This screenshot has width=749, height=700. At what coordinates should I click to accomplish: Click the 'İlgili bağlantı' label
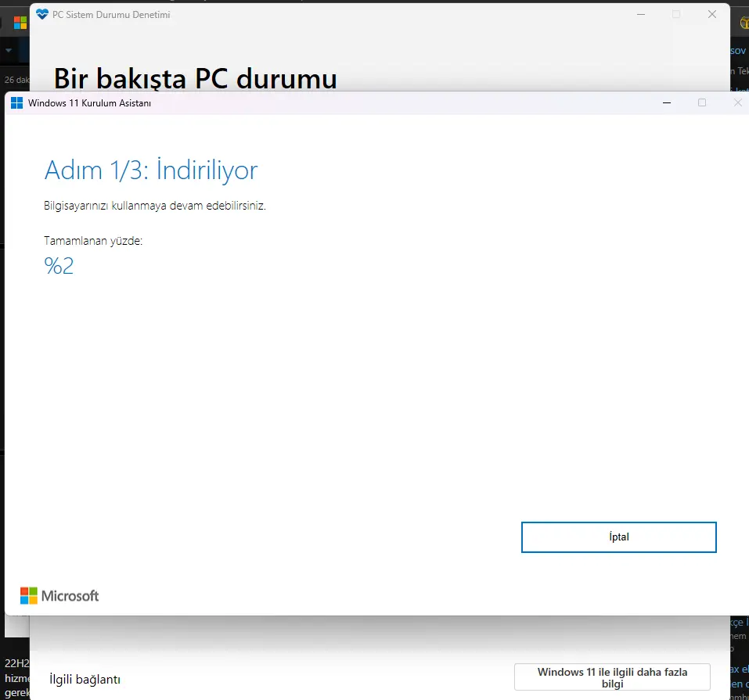(x=85, y=679)
